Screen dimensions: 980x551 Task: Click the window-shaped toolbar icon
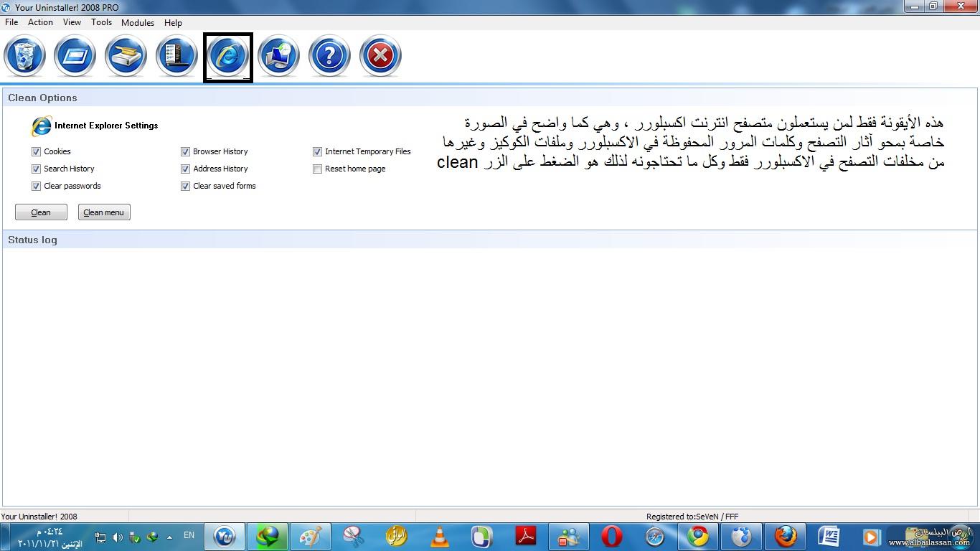(75, 56)
